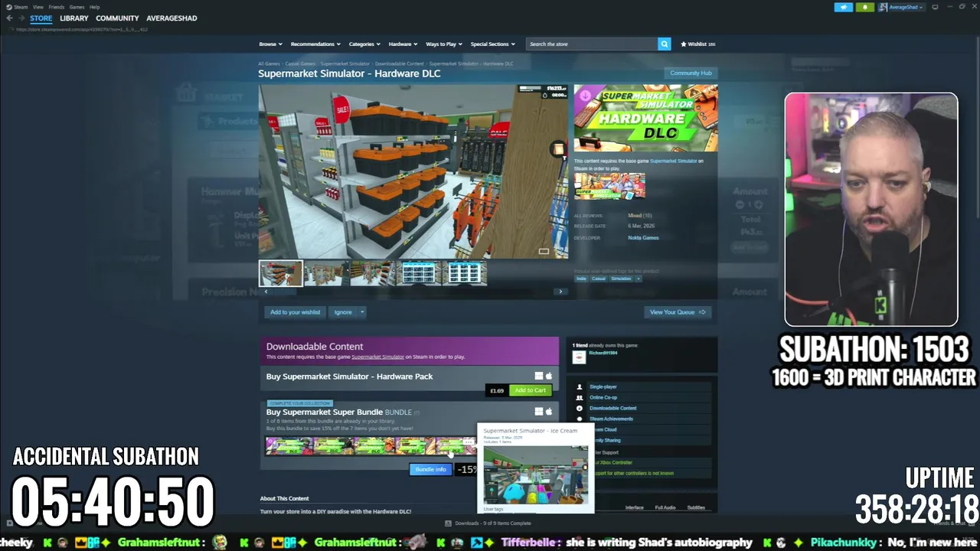Viewport: 980px width, 551px height.
Task: Click View Your Queue button
Action: coord(678,312)
